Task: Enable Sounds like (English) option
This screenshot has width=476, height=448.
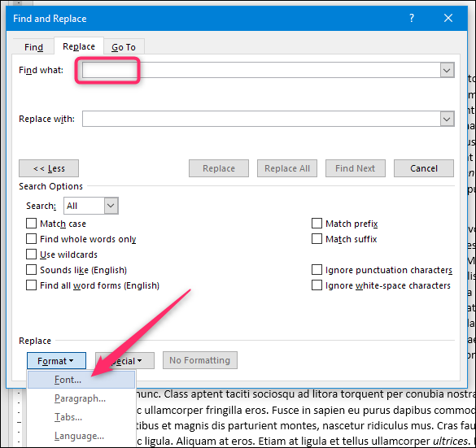Action: pyautogui.click(x=31, y=270)
